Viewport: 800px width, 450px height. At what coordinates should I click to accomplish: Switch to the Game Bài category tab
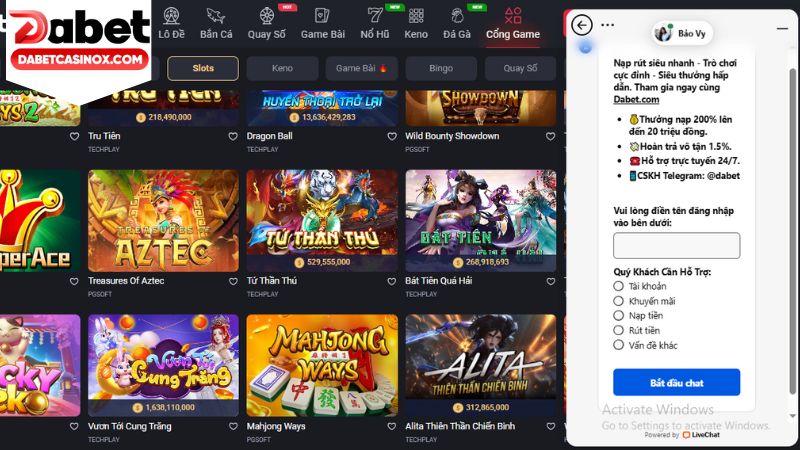[362, 68]
